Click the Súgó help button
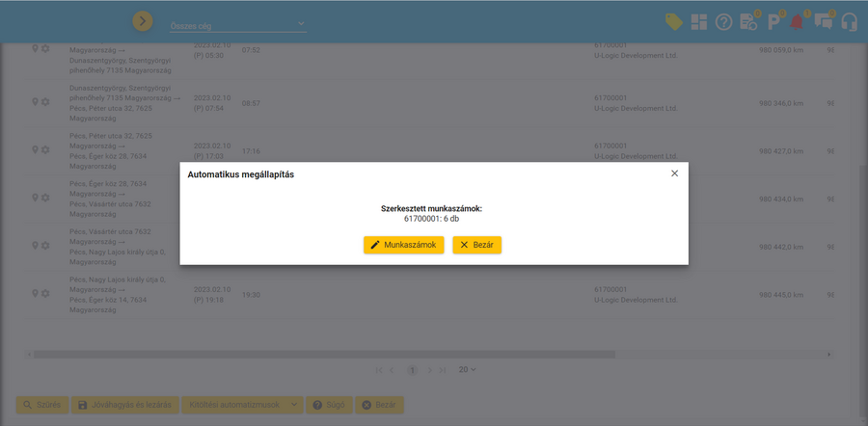This screenshot has width=868, height=426. tap(329, 405)
